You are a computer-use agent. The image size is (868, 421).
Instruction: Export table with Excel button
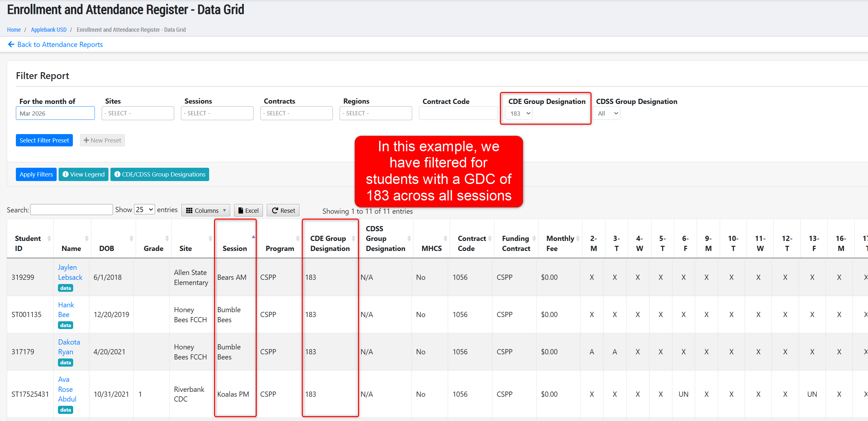click(x=248, y=210)
